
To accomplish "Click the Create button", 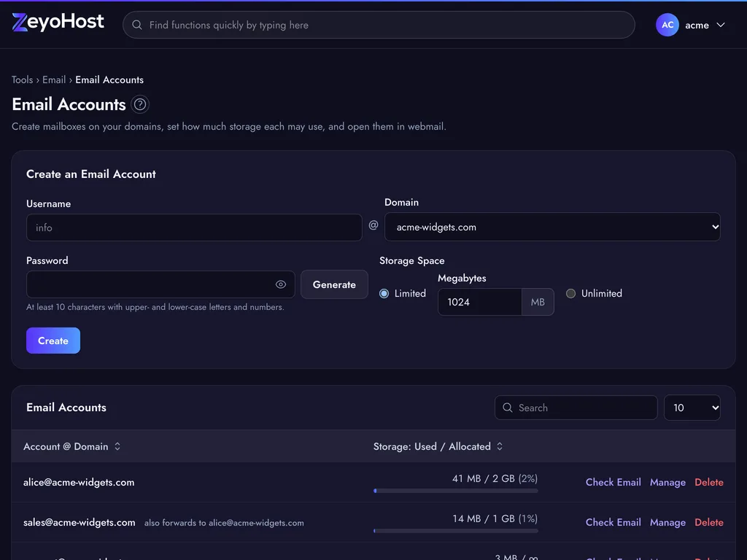I will pyautogui.click(x=53, y=341).
